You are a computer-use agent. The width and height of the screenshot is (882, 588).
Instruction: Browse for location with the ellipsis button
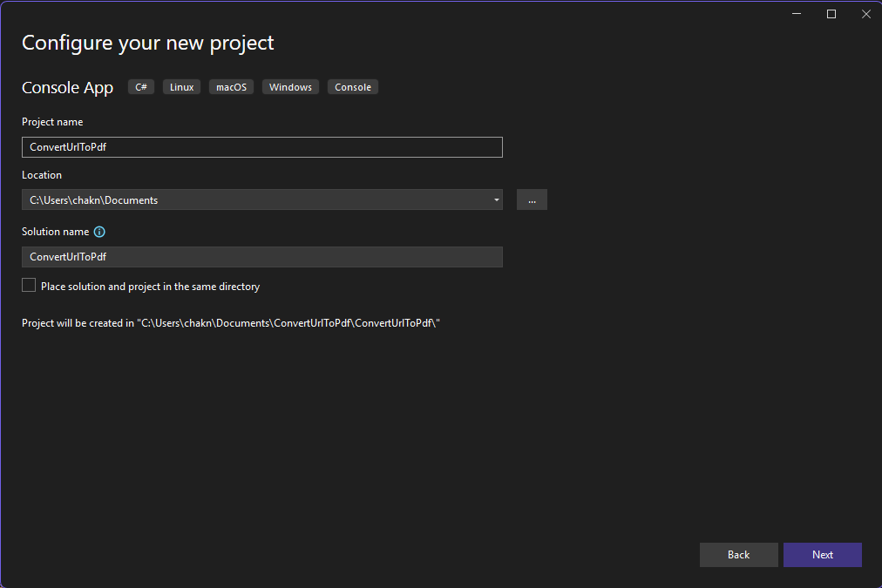[532, 199]
